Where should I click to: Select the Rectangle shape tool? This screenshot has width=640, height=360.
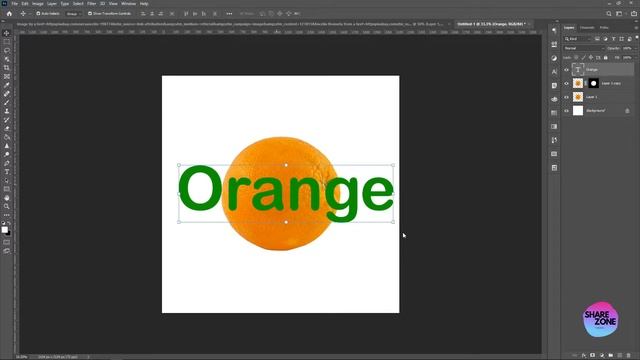tap(7, 189)
